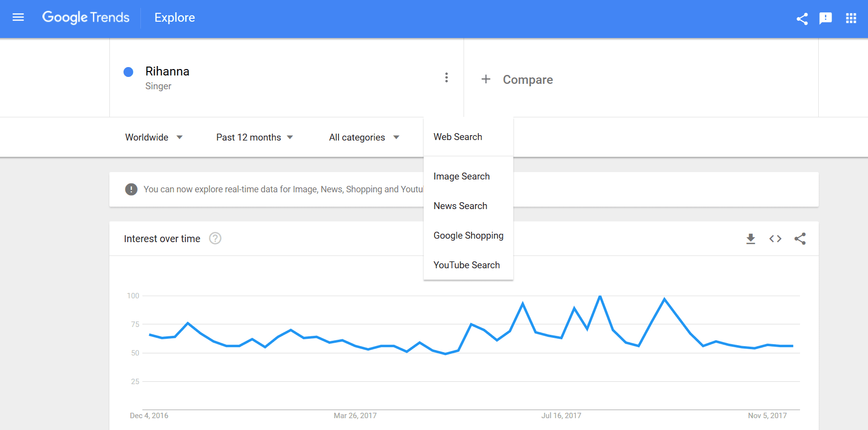868x430 pixels.
Task: Click the plus icon beside Compare
Action: pyautogui.click(x=486, y=79)
